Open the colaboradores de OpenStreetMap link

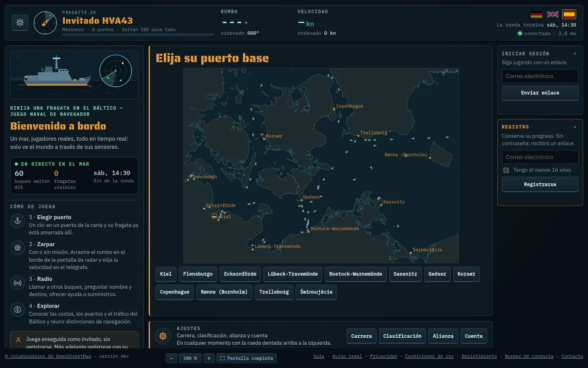click(x=48, y=356)
